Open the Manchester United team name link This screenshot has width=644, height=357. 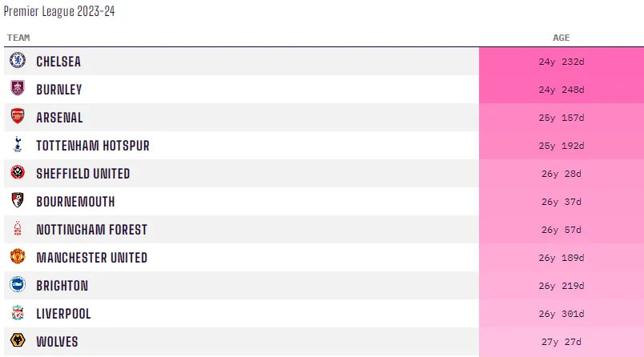point(91,258)
